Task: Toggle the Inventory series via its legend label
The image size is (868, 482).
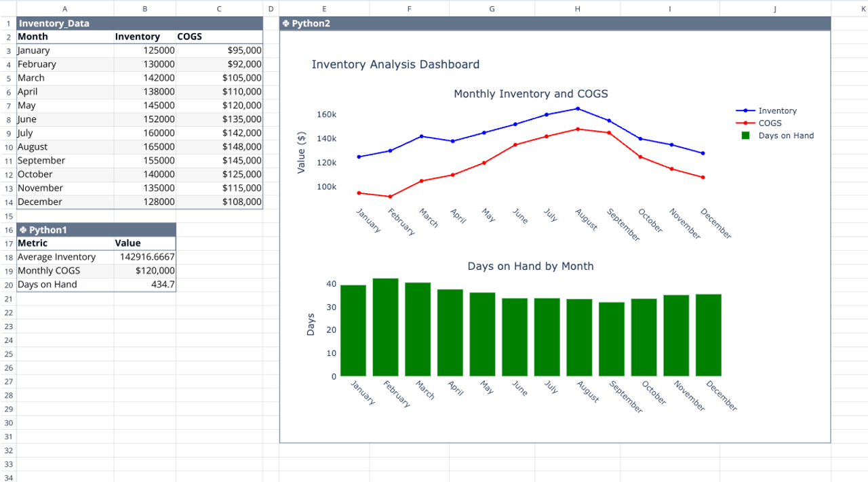Action: point(777,111)
